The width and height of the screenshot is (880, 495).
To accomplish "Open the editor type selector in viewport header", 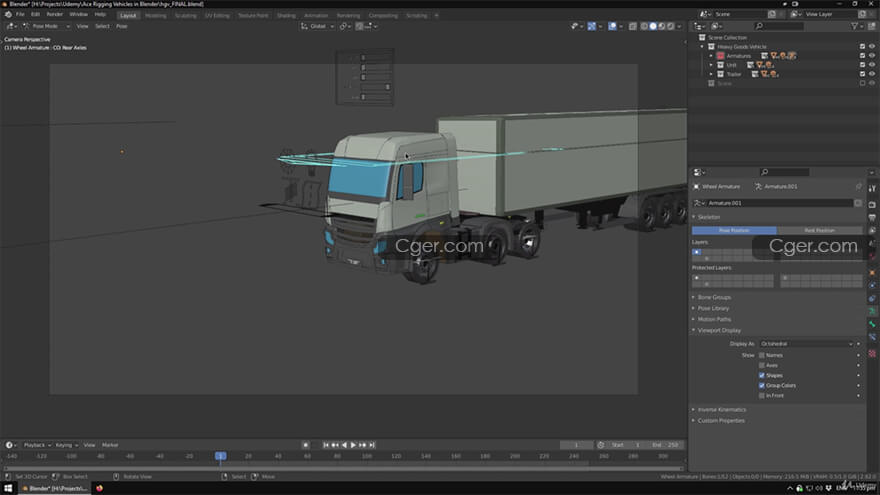I will 11,26.
